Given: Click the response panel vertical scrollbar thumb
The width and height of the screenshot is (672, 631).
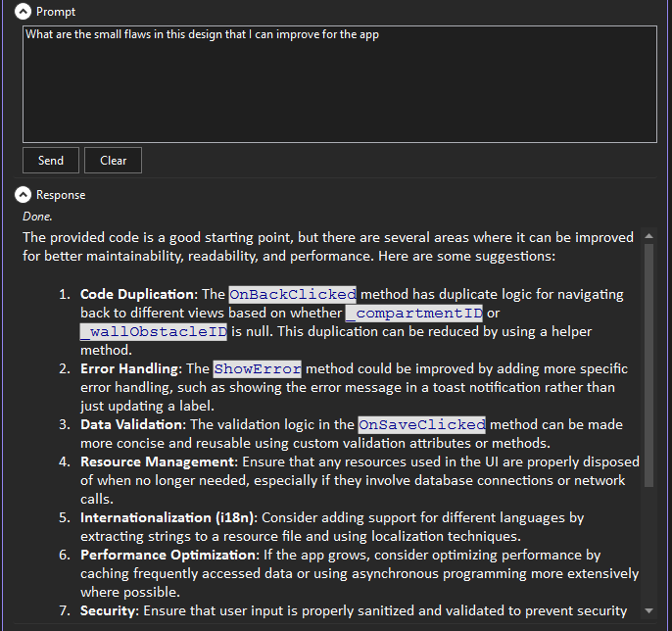Looking at the screenshot, I should click(x=648, y=363).
